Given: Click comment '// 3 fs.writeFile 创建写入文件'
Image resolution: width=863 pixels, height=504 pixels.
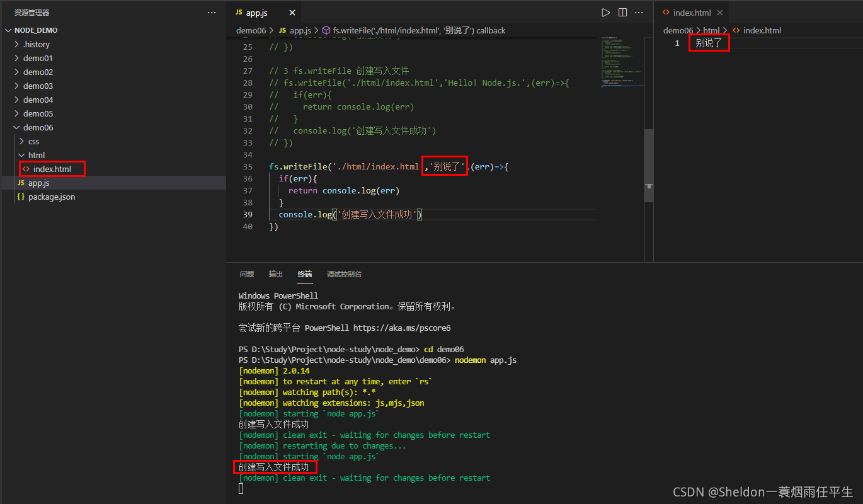Looking at the screenshot, I should pyautogui.click(x=339, y=71).
